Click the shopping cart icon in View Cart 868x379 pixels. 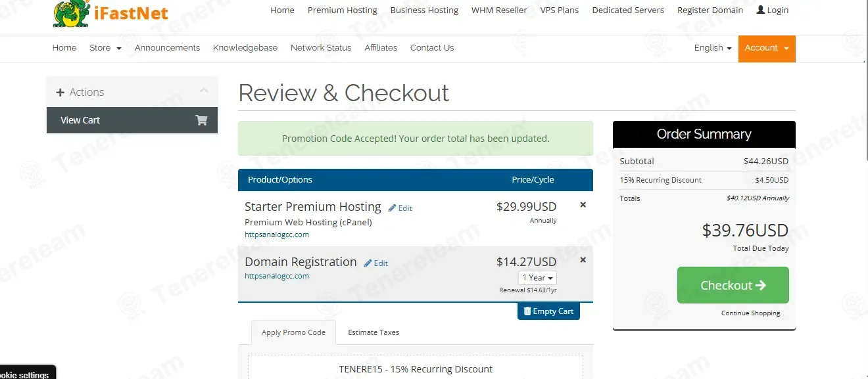pos(201,120)
